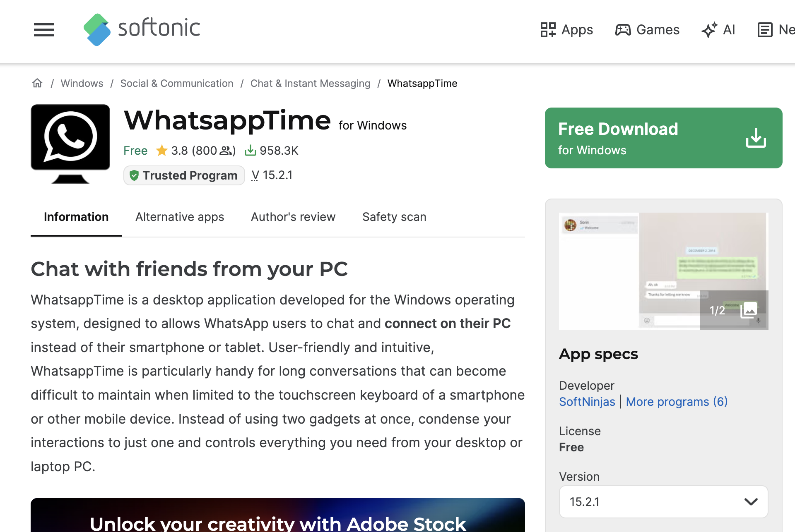Open Chat & Instant Messaging breadcrumb

(x=311, y=83)
